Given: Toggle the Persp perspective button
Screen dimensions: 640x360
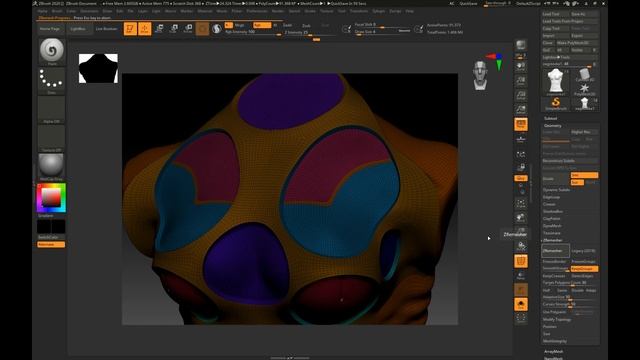Looking at the screenshot, I should pos(521,124).
